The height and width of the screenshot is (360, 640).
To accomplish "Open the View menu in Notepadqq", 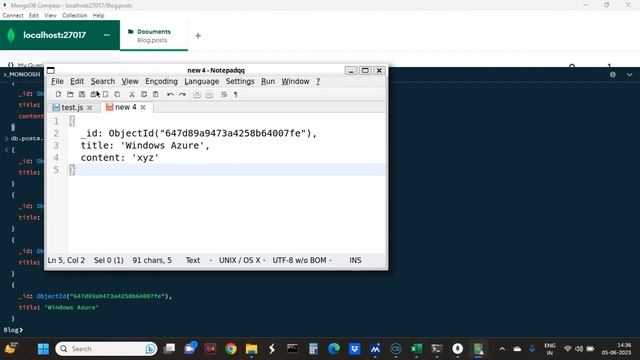I will pyautogui.click(x=130, y=81).
